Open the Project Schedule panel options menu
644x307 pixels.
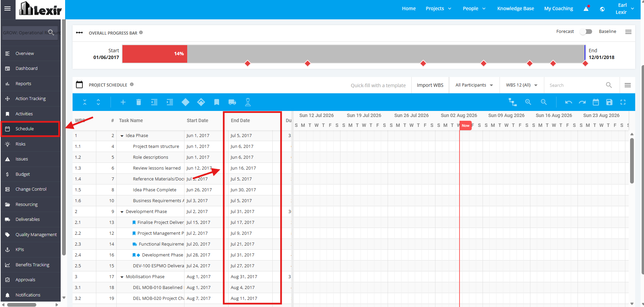(x=628, y=85)
